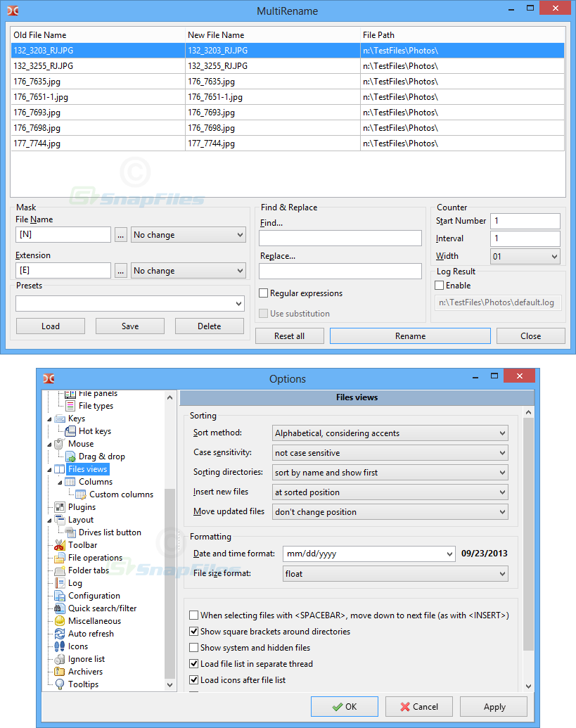
Task: Open the Extension case No change dropdown
Action: pyautogui.click(x=188, y=270)
